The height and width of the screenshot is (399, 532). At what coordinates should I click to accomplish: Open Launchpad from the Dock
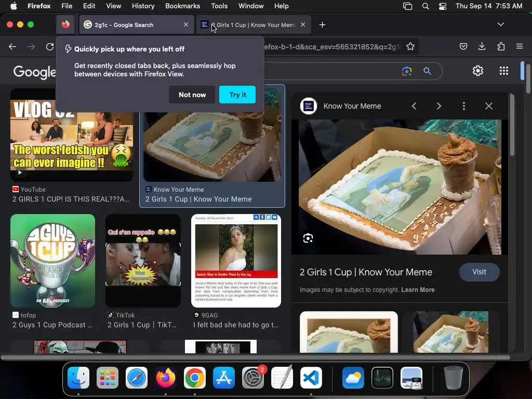108,378
